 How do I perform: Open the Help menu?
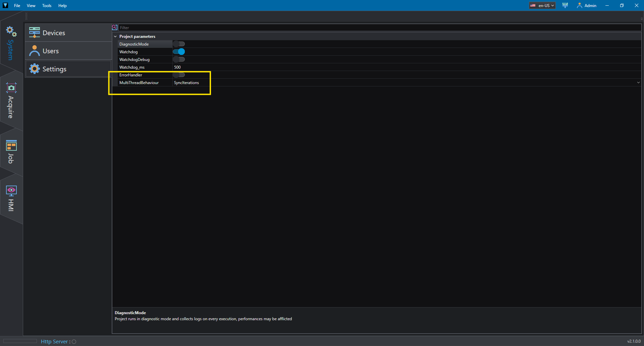coord(62,5)
